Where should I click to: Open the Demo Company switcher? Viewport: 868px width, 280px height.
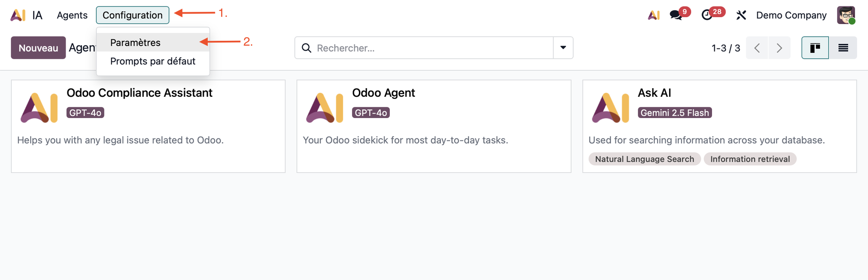click(791, 15)
